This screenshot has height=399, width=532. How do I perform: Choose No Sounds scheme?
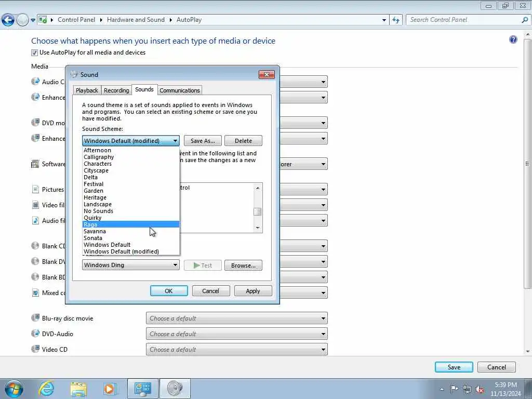point(131,211)
